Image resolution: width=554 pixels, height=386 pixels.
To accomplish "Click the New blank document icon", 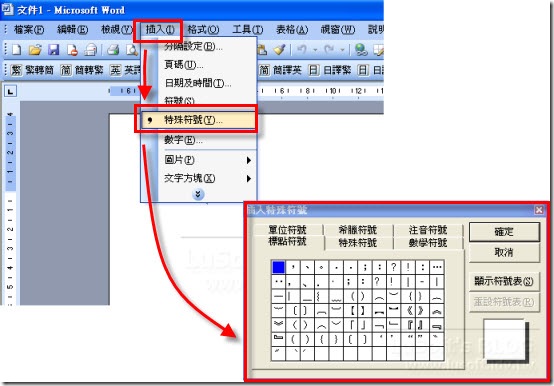I will [16, 50].
